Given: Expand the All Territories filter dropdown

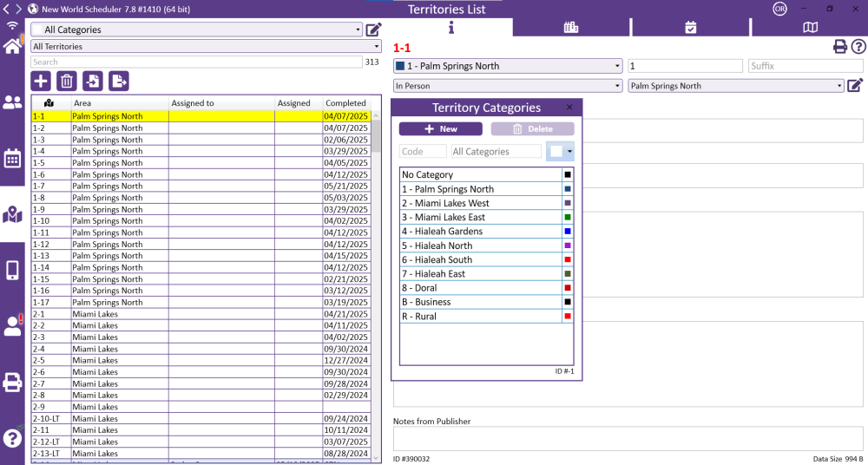Looking at the screenshot, I should pos(206,46).
